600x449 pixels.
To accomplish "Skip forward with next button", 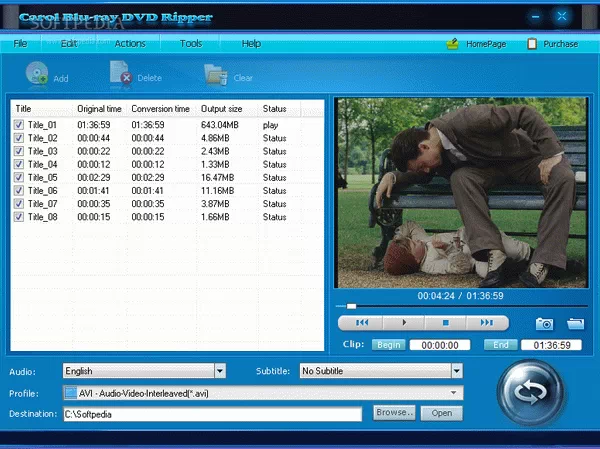I will point(487,323).
